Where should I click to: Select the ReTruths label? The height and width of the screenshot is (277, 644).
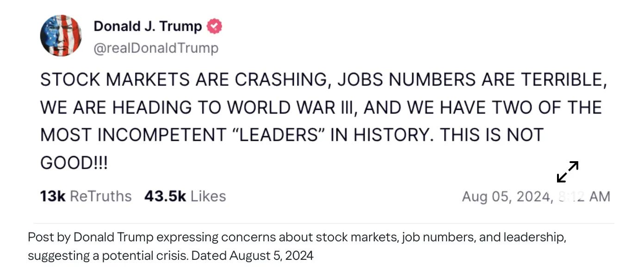pos(100,196)
